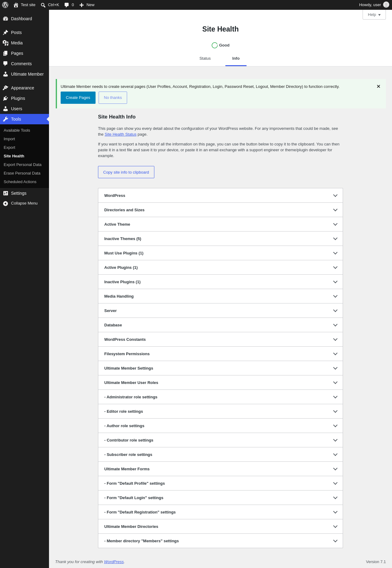Click the Collapse Menu arrow icon
This screenshot has width=392, height=568.
point(6,203)
